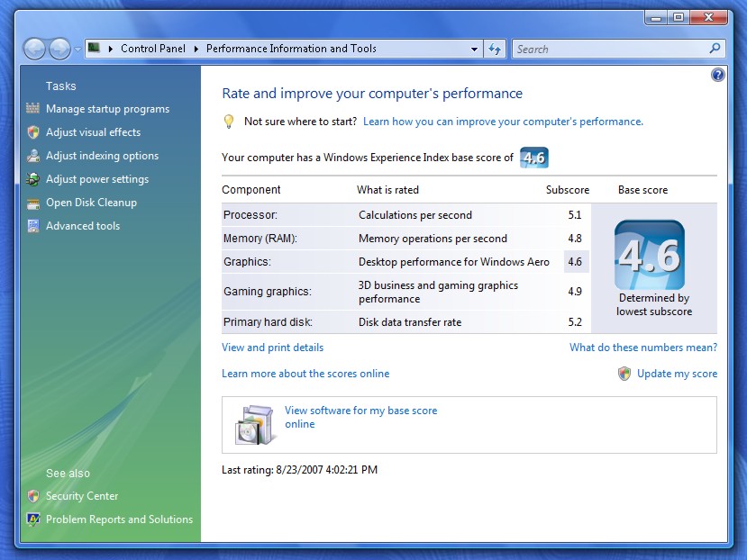Screen dimensions: 747x560
Task: Click the Subscore column header
Action: point(568,190)
